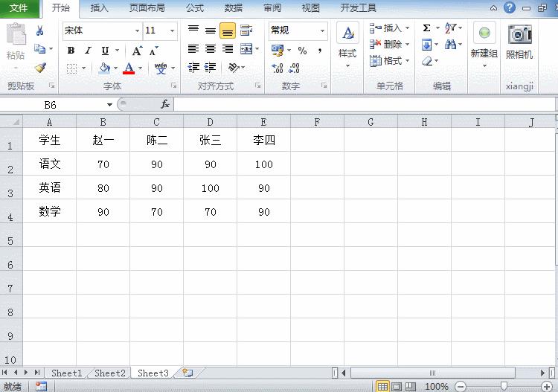Click the Paste clipboard icon
The width and height of the screenshot is (558, 392).
coord(16,34)
